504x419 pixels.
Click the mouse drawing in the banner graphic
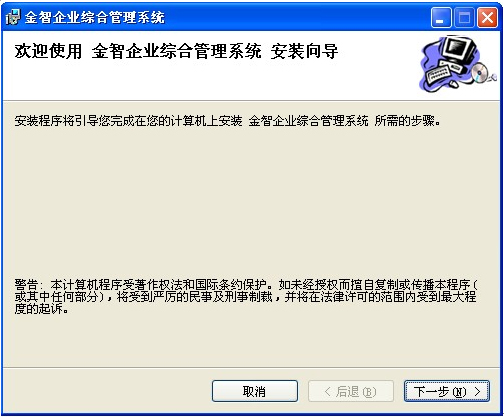(453, 84)
